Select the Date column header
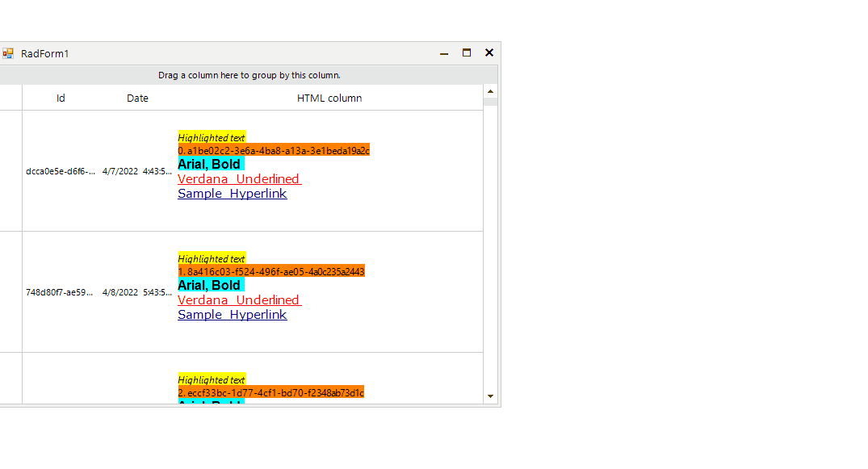This screenshot has height=469, width=868. click(137, 98)
